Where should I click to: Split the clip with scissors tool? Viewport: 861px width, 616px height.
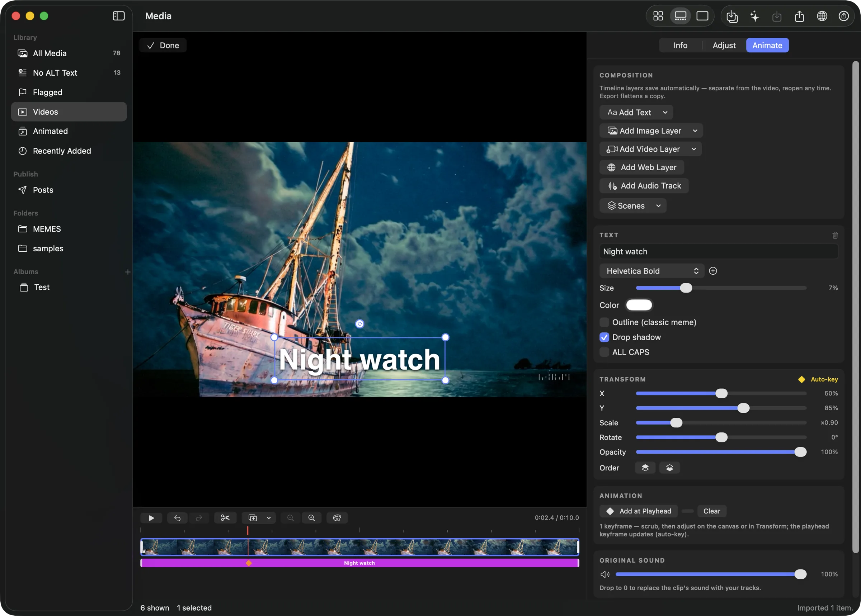pyautogui.click(x=225, y=518)
